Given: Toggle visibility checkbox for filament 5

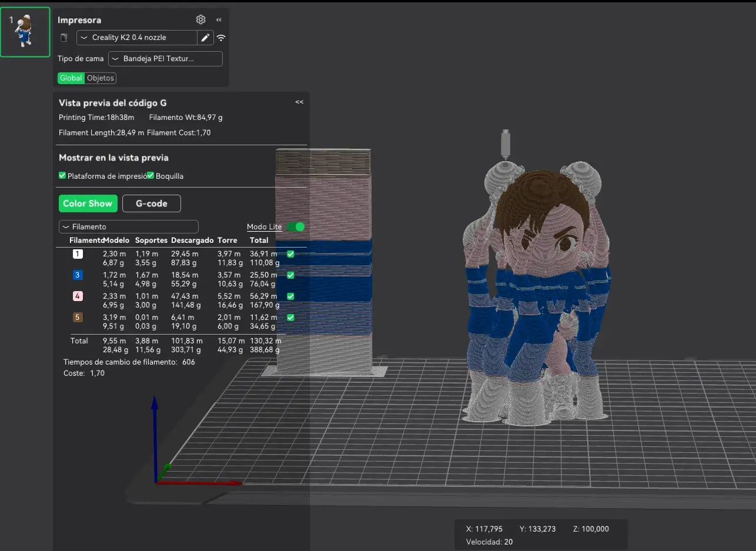Looking at the screenshot, I should tap(290, 318).
